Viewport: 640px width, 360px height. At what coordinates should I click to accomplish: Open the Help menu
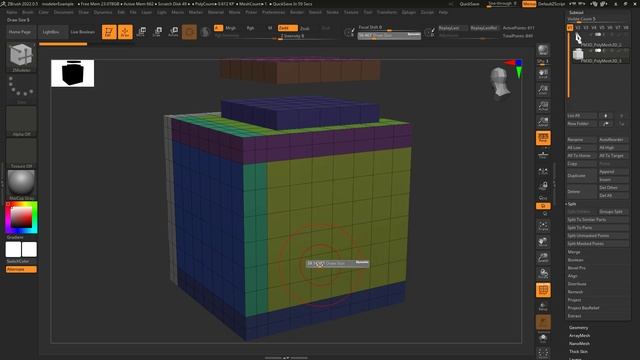coord(443,12)
